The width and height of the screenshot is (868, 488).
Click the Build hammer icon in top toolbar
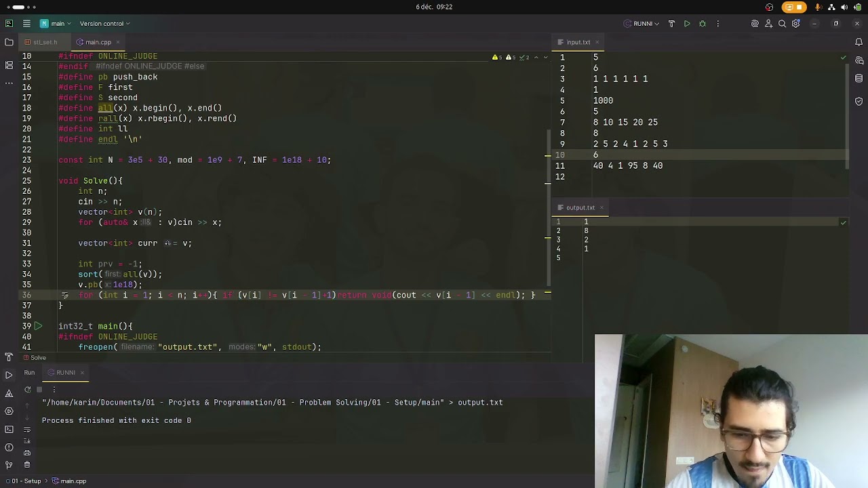(671, 24)
